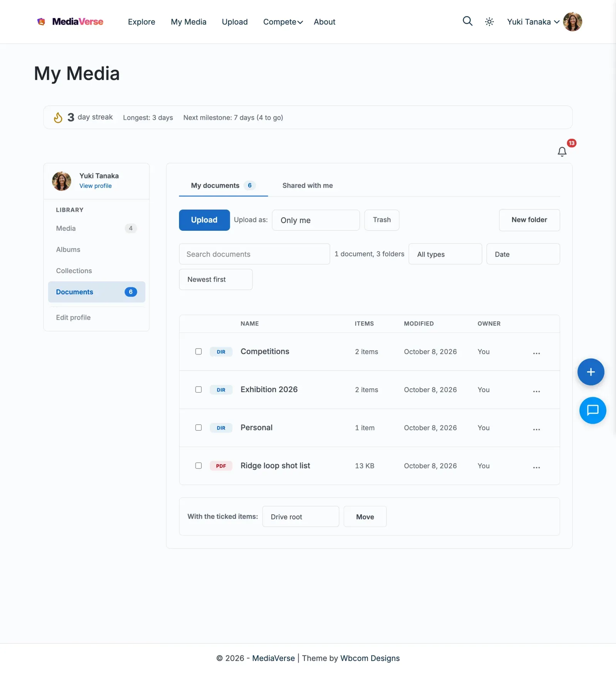616x673 pixels.
Task: Open My Media in the top navigation
Action: 189,22
